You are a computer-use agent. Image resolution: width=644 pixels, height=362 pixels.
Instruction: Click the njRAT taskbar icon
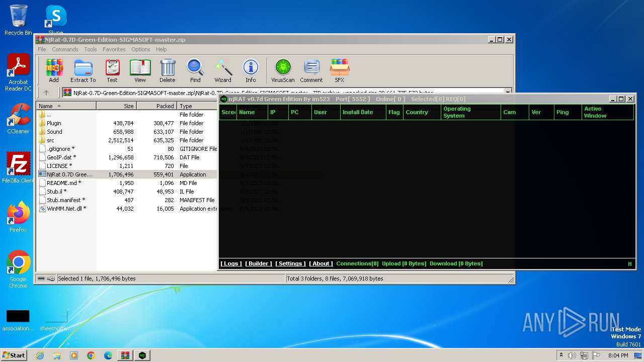(142, 355)
